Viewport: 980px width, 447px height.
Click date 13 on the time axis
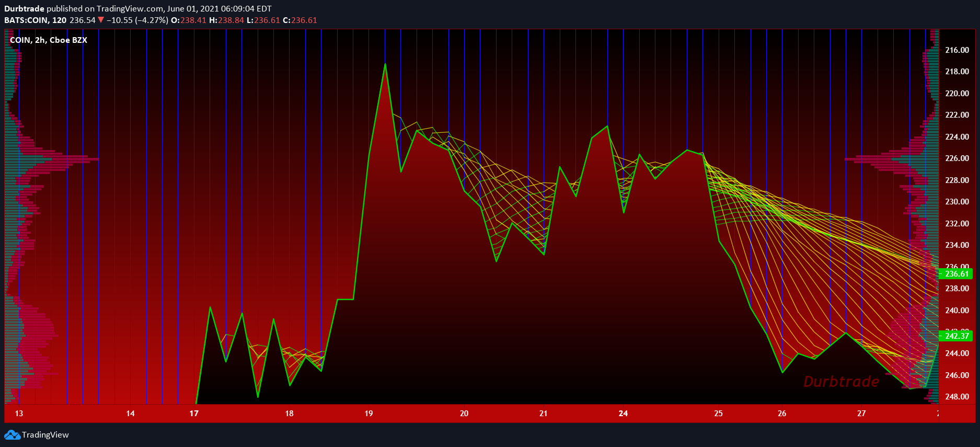pyautogui.click(x=19, y=414)
